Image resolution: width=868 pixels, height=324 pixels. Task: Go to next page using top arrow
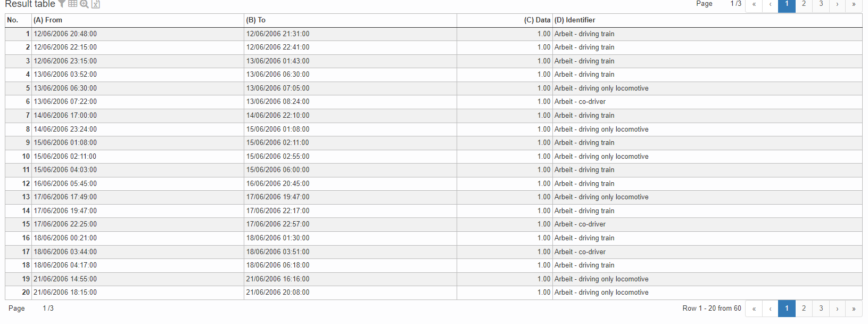pyautogui.click(x=837, y=4)
